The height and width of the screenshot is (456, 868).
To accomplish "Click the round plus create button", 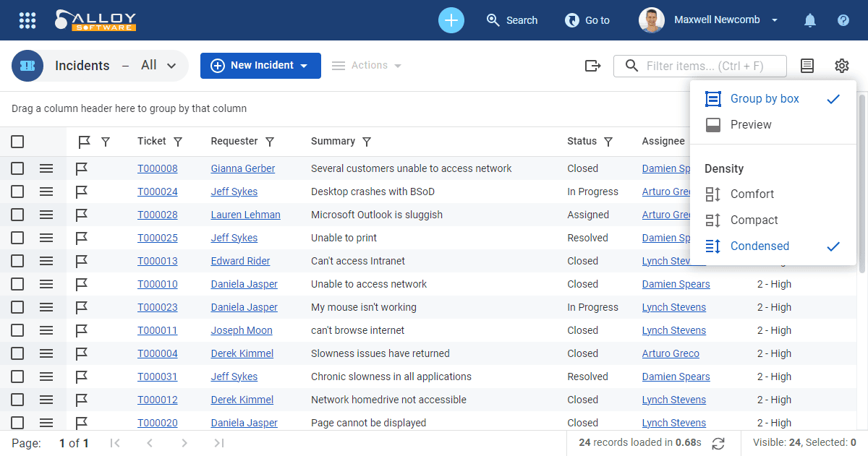I will point(451,20).
